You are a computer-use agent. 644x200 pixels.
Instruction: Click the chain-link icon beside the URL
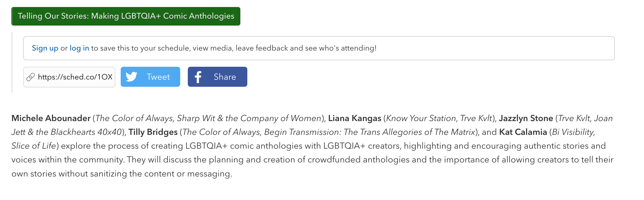(31, 77)
